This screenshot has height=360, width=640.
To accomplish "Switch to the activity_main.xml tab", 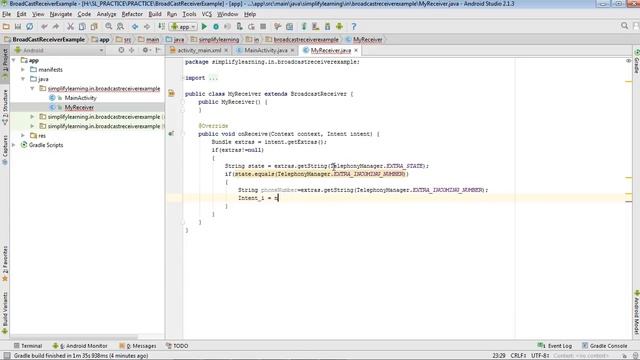I will tap(199, 50).
